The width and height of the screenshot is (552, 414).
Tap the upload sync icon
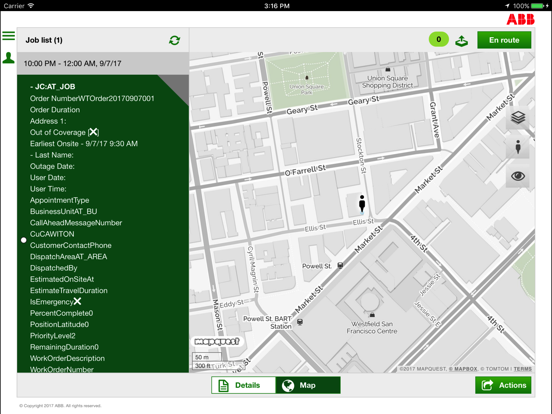[462, 41]
